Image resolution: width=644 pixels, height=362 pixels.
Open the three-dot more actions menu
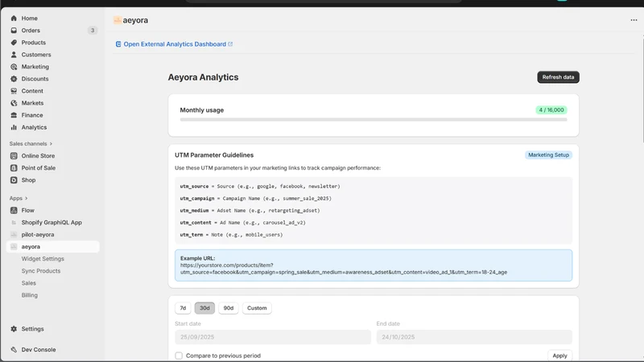634,20
